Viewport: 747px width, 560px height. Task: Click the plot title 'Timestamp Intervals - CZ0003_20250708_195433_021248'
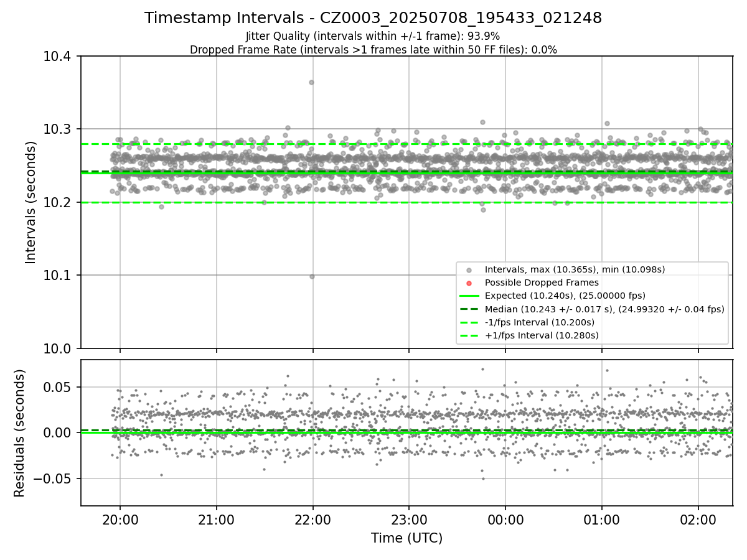coord(373,18)
